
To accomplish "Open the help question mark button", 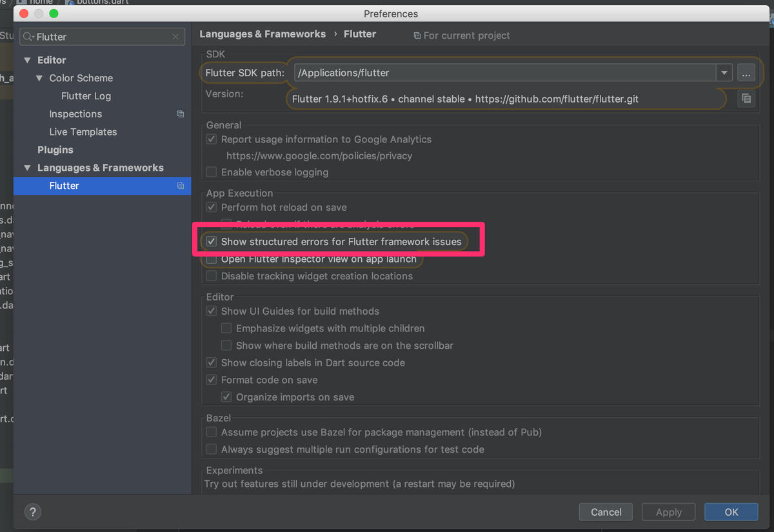I will click(x=33, y=512).
